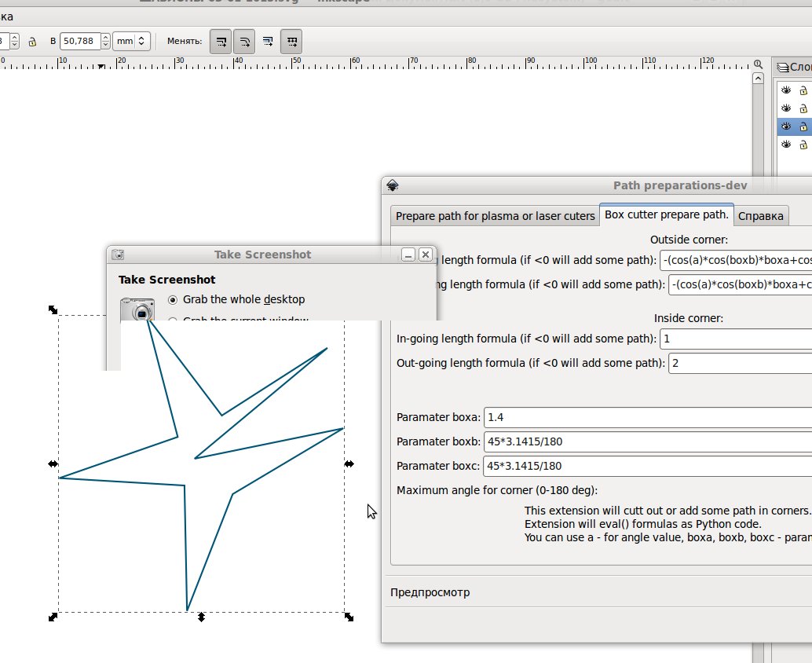Click the height field showing 50,788
Screen dimensions: 812x663
coord(80,41)
